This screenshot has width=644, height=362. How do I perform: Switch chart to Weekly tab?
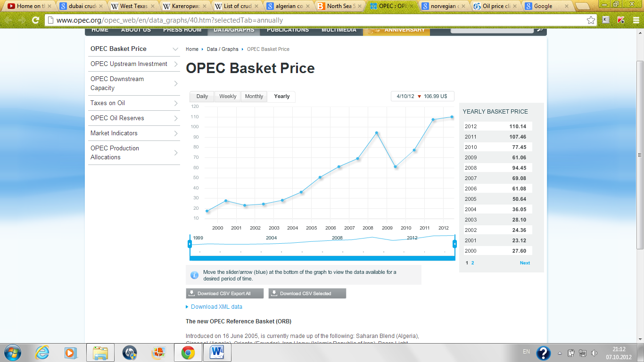click(228, 96)
